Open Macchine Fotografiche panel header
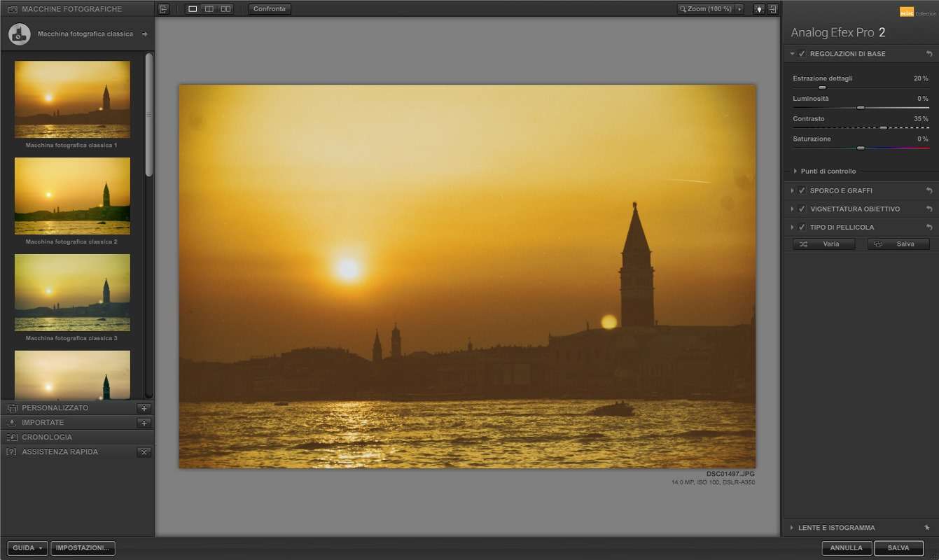 coord(71,9)
